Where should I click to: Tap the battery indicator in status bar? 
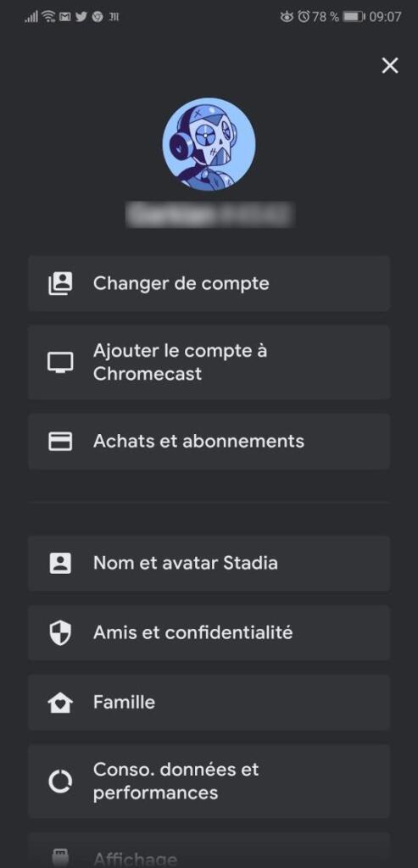pos(354,17)
